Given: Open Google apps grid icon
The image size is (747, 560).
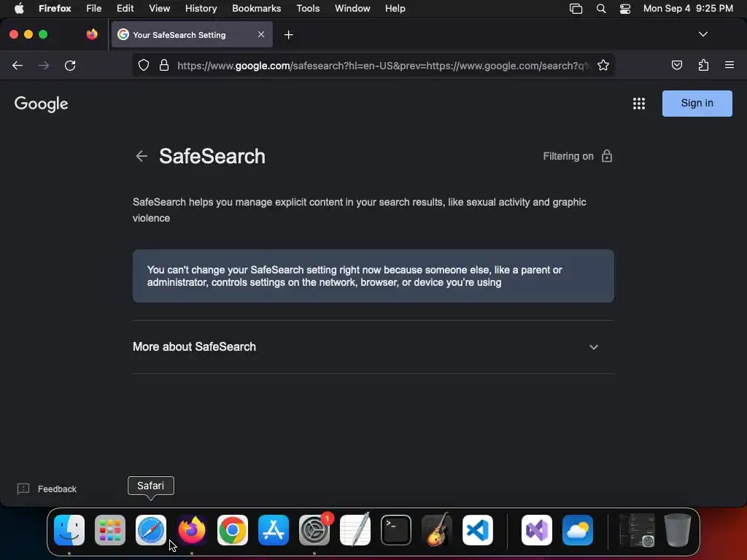Looking at the screenshot, I should click(639, 104).
